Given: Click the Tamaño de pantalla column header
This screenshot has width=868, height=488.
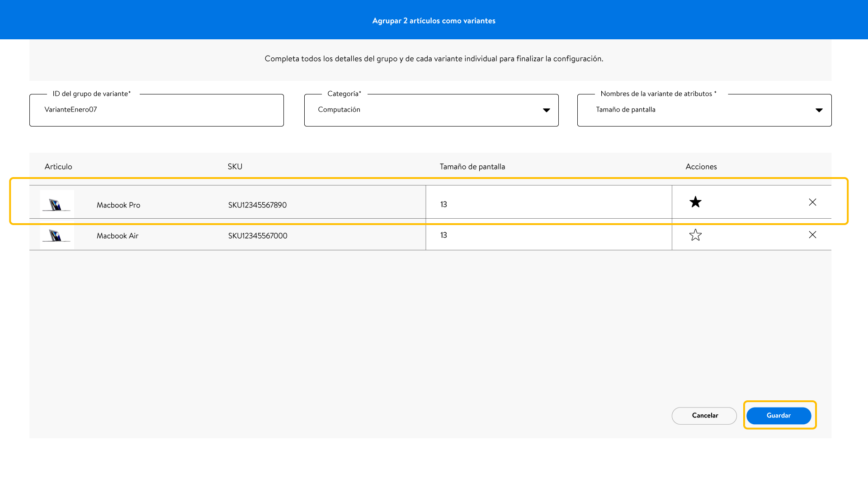Looking at the screenshot, I should (472, 167).
